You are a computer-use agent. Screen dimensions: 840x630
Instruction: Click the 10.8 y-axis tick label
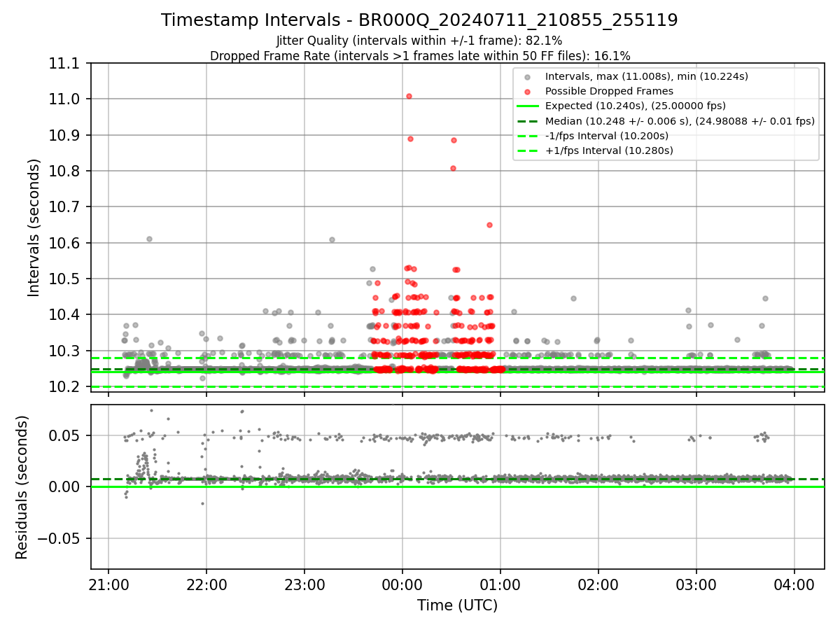point(65,171)
